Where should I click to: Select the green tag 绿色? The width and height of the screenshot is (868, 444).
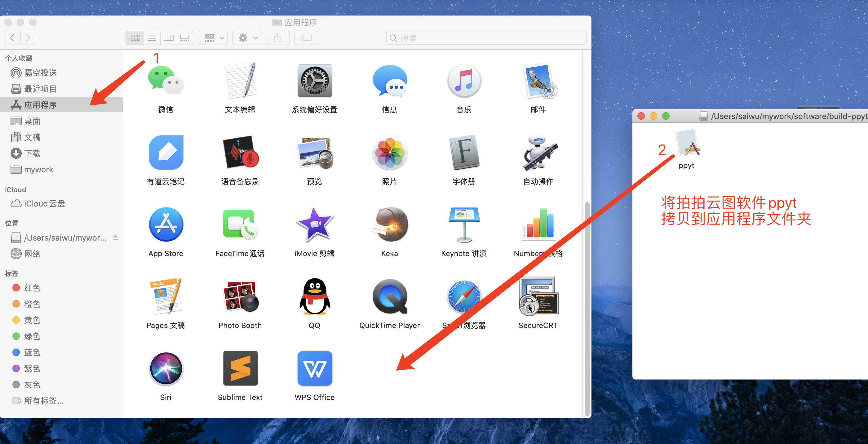[61, 336]
